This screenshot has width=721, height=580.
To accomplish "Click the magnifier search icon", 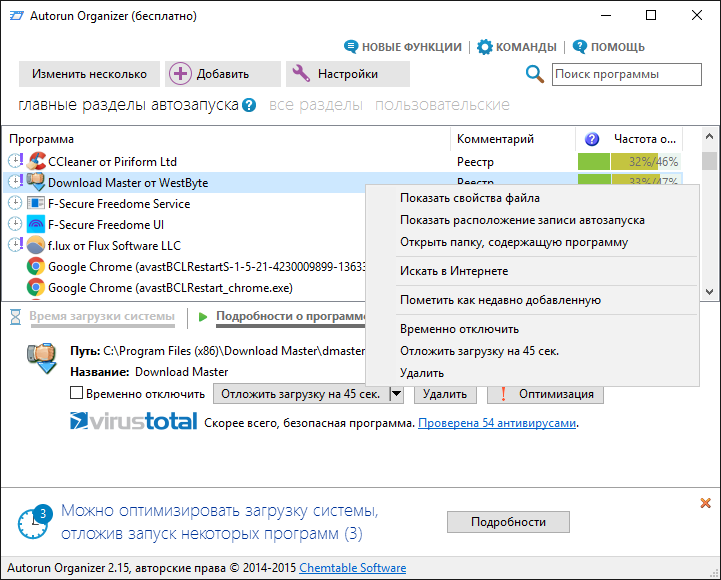I will (535, 74).
